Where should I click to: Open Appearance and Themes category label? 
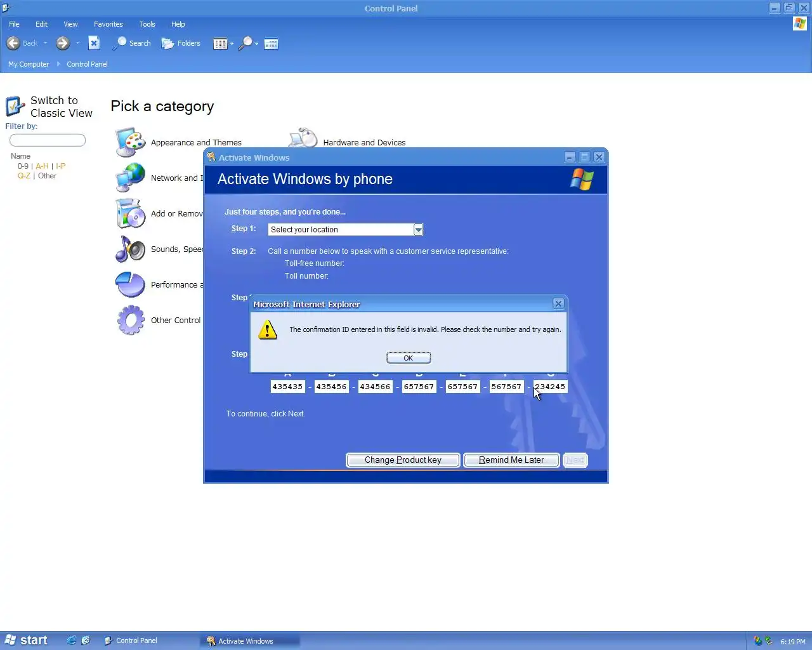(x=196, y=143)
